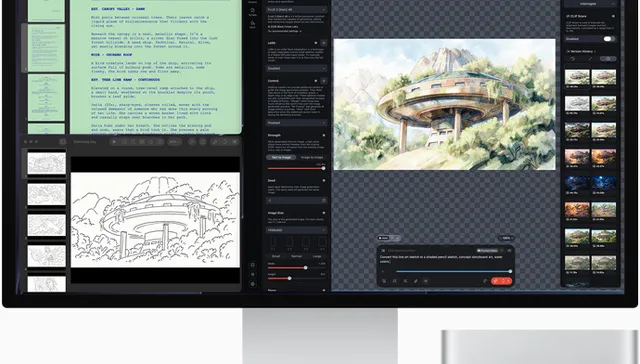The height and width of the screenshot is (364, 640).
Task: Click the pencil edit icon in prompt toolbar
Action: tap(416, 281)
